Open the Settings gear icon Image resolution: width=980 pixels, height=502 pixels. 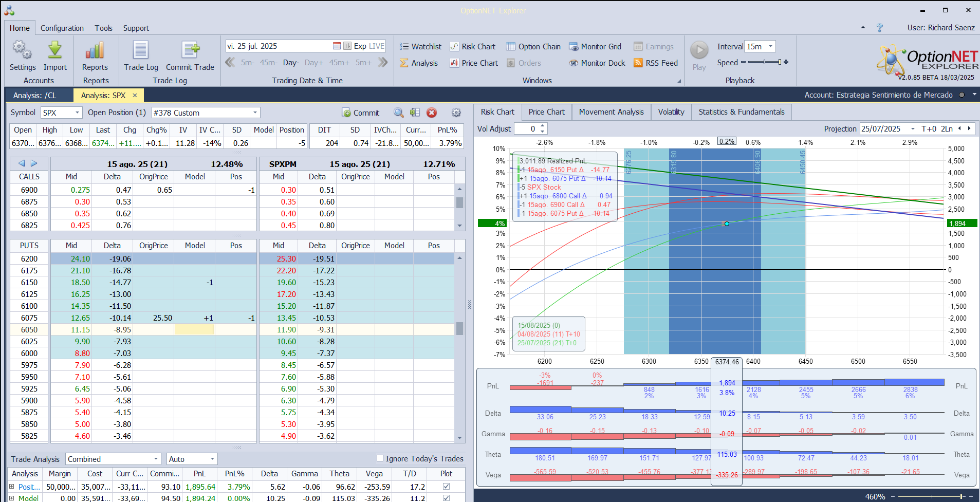click(22, 50)
